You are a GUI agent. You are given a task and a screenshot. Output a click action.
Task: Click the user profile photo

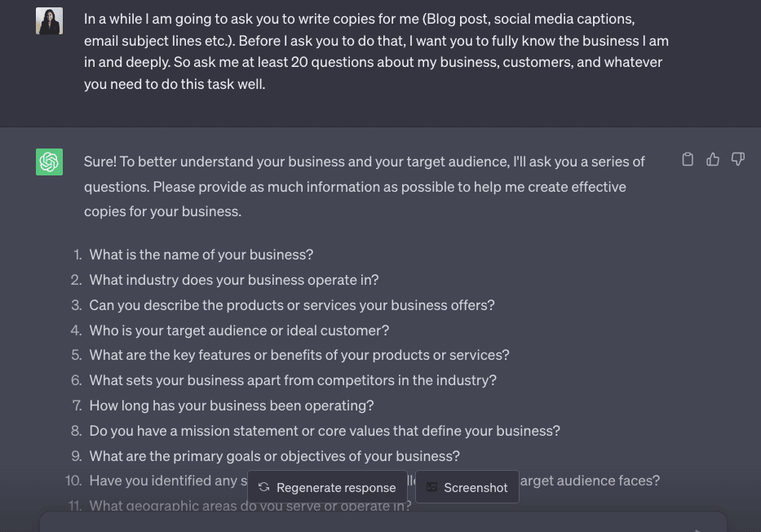click(50, 21)
